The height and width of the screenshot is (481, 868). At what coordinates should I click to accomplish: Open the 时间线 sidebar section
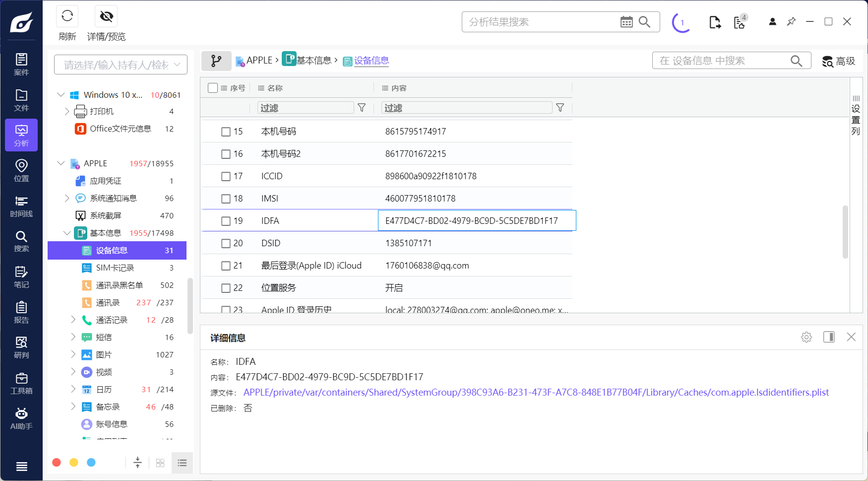pos(21,206)
